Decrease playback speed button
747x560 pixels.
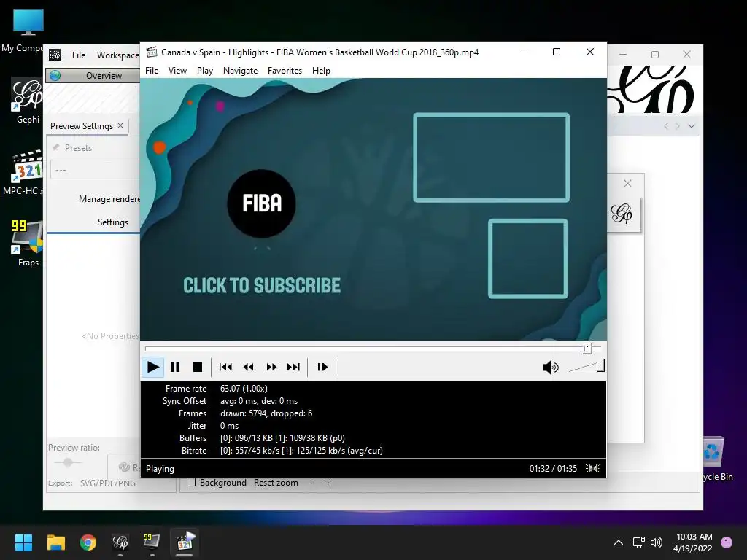click(248, 367)
